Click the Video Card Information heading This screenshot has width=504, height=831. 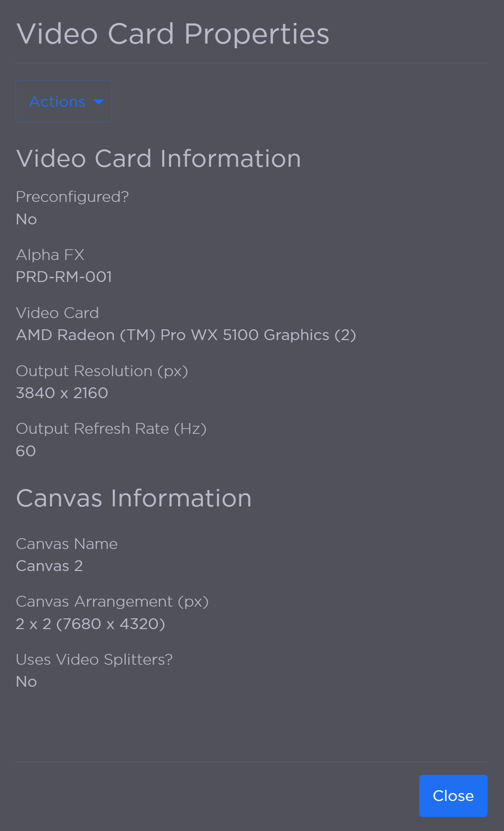158,158
